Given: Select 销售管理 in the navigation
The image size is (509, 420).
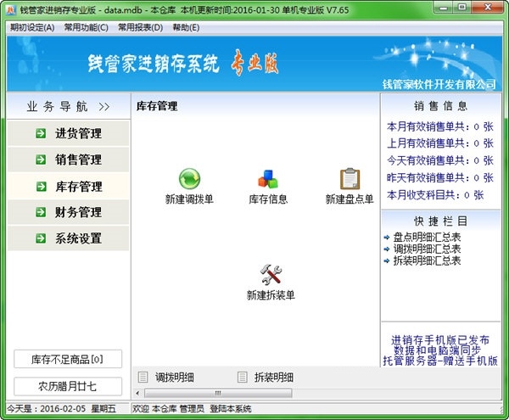Looking at the screenshot, I should click(x=69, y=160).
